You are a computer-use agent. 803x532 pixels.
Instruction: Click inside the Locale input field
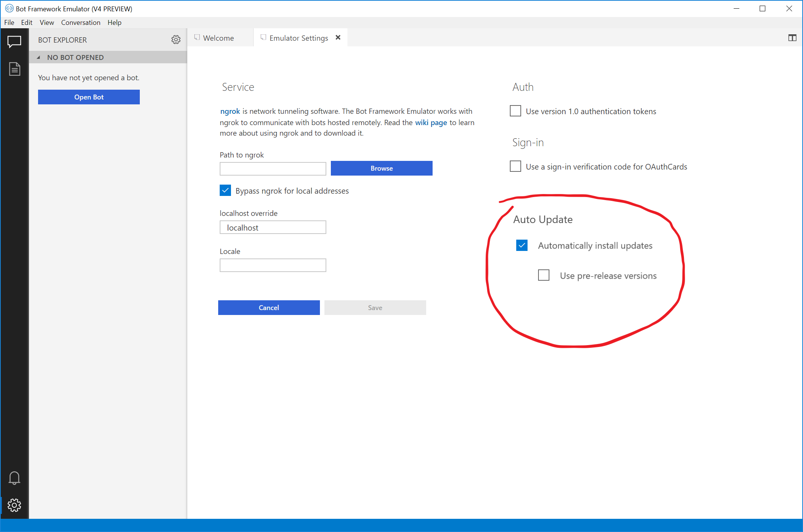(x=272, y=265)
